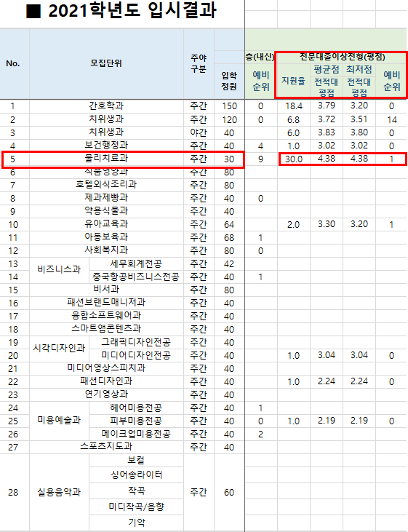Select the 모집단위 column header
This screenshot has width=408, height=532.
click(x=106, y=63)
